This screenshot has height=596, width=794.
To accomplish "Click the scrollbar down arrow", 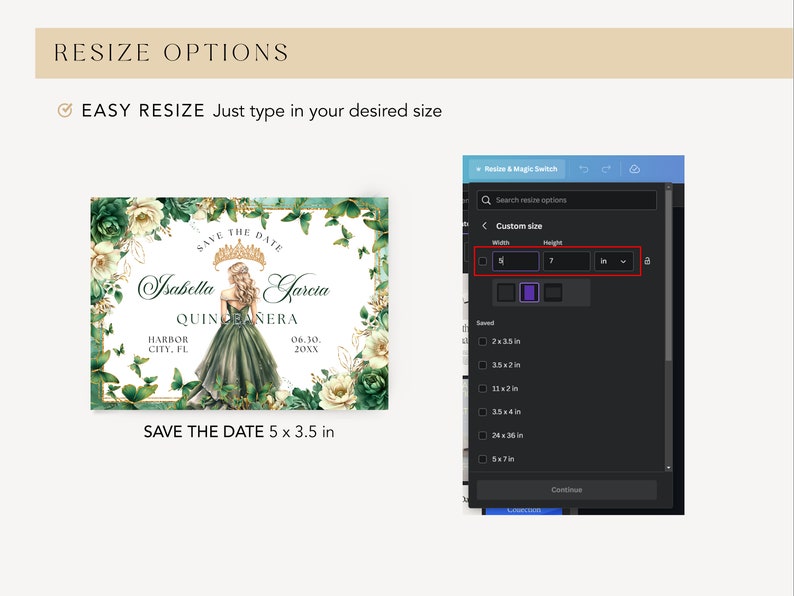I will (668, 468).
